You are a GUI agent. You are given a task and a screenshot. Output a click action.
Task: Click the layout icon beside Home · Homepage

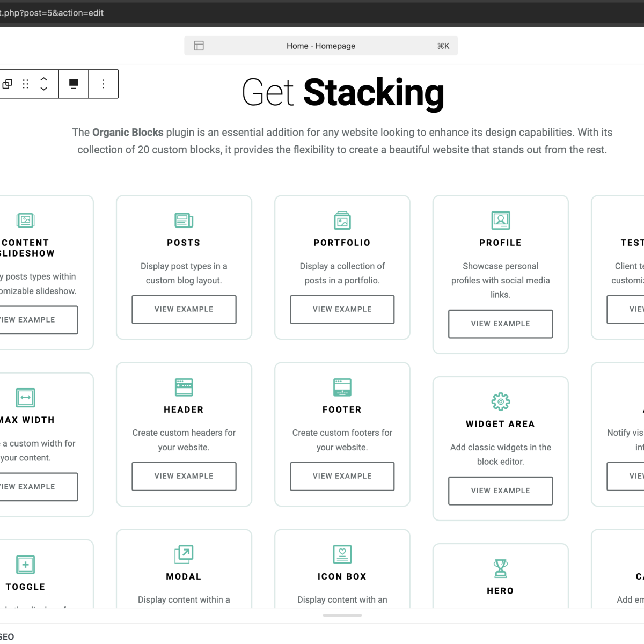click(199, 46)
